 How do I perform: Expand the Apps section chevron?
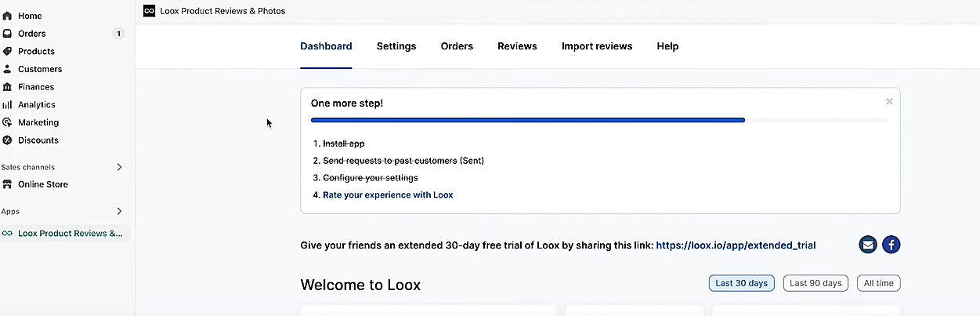120,211
